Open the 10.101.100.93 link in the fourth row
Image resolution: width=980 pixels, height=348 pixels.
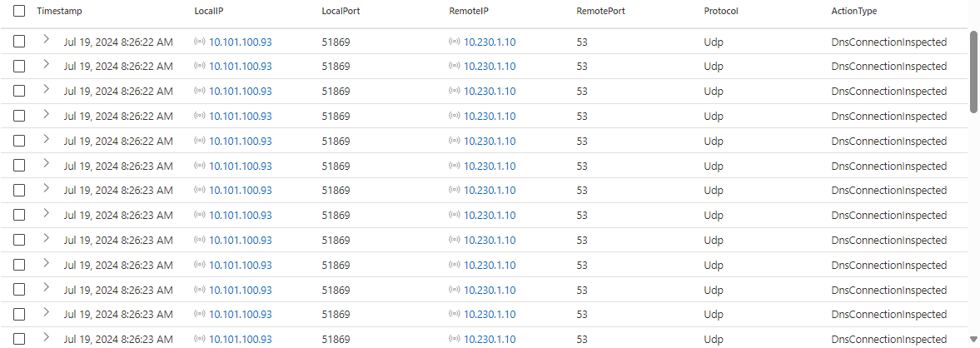point(240,117)
